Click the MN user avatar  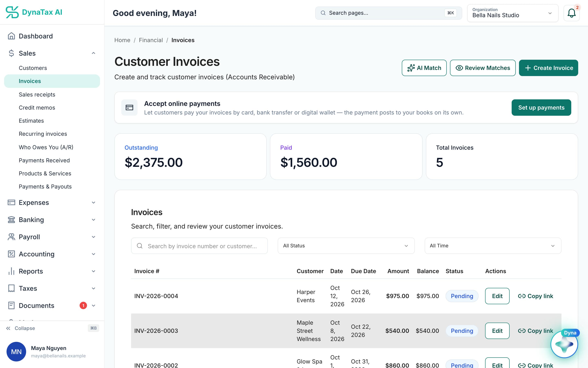click(16, 351)
